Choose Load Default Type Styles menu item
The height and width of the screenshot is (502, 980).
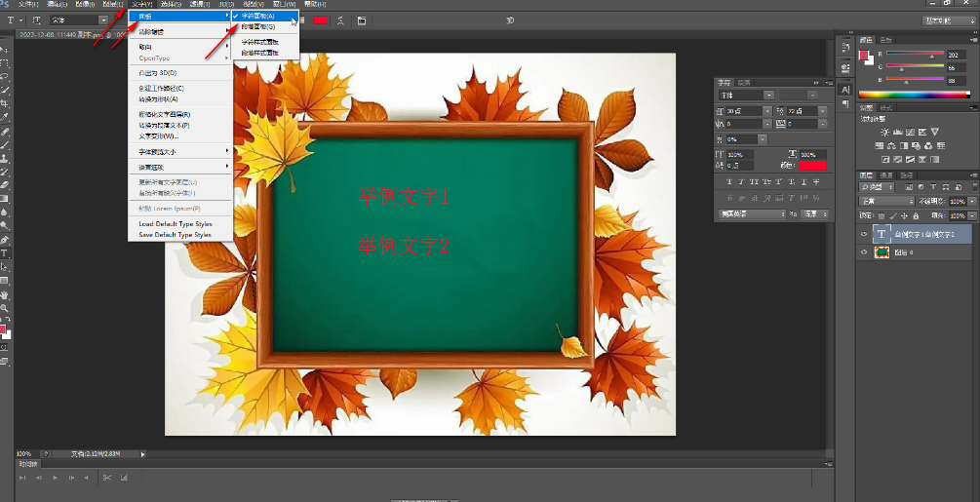175,224
